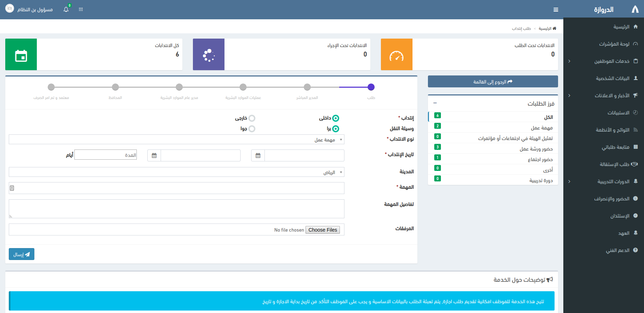Open calendar picker for start date
Image resolution: width=644 pixels, height=313 pixels.
pos(258,155)
